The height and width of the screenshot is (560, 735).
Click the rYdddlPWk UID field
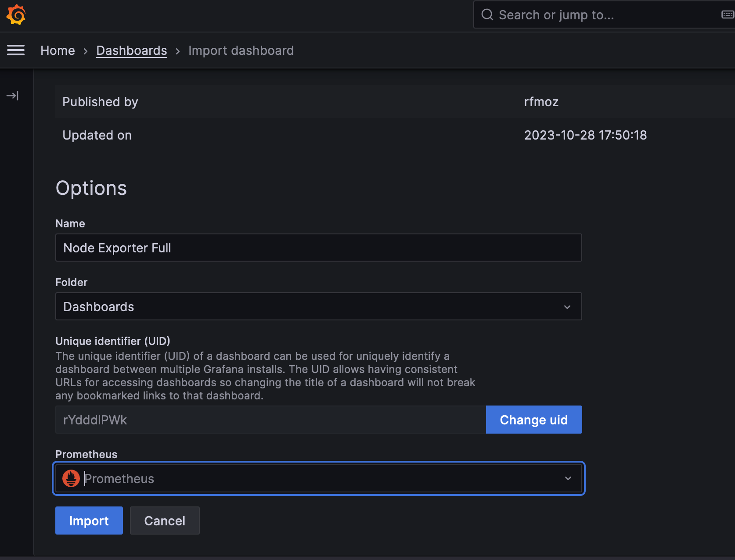click(x=270, y=420)
